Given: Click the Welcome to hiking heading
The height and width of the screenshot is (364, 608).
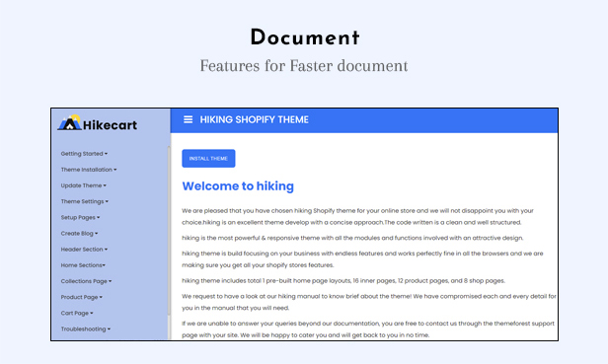Looking at the screenshot, I should tap(238, 186).
